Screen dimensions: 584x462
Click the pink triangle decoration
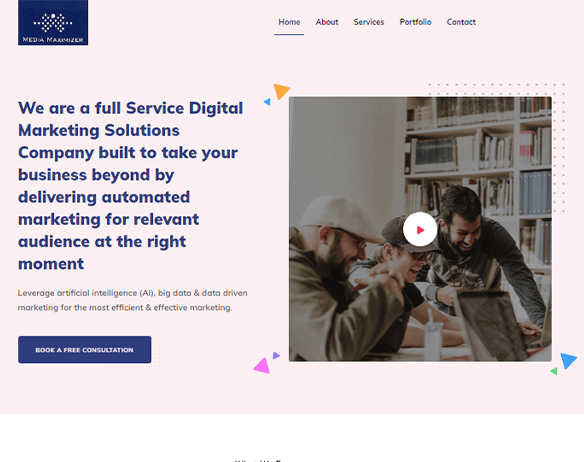click(x=262, y=366)
